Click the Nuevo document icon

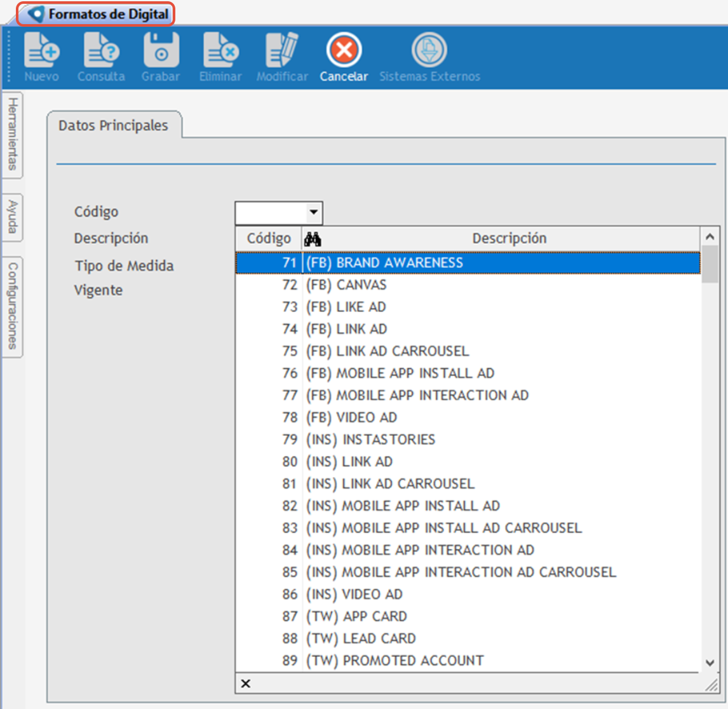[x=41, y=50]
